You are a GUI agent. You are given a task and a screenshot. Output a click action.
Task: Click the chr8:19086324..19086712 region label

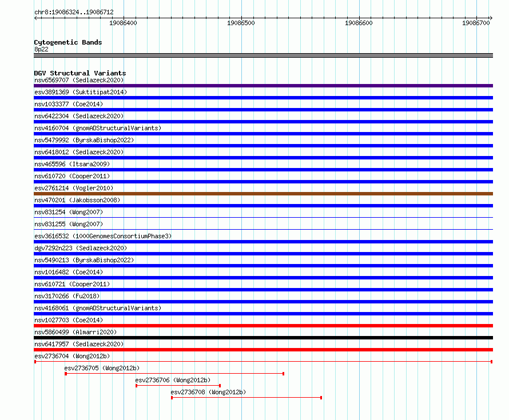click(x=74, y=12)
